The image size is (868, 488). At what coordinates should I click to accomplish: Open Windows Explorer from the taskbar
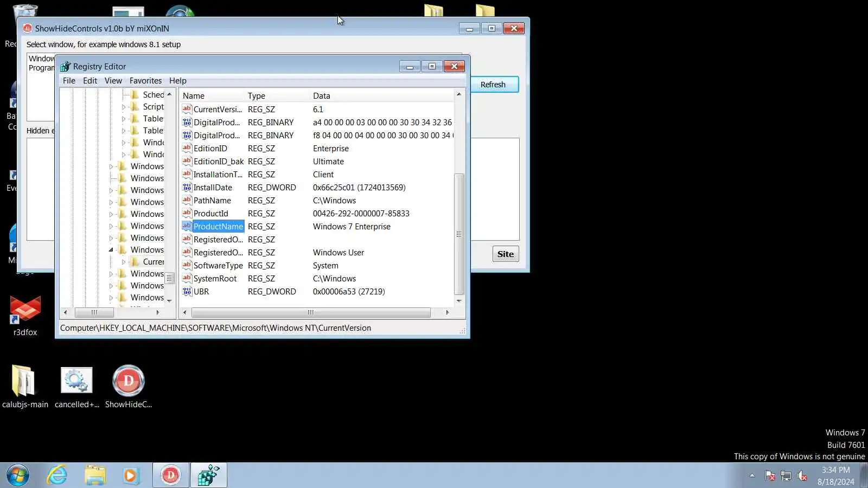pos(95,476)
